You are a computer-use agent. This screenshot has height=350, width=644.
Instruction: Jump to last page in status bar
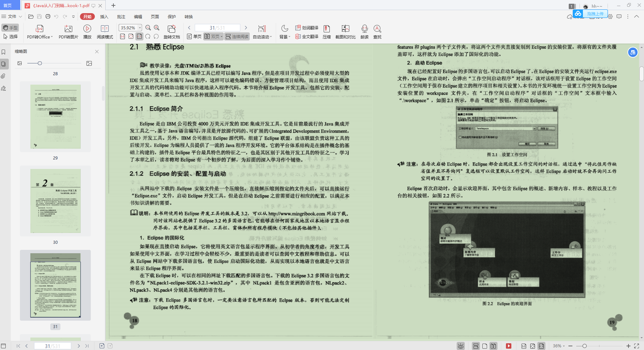click(87, 346)
